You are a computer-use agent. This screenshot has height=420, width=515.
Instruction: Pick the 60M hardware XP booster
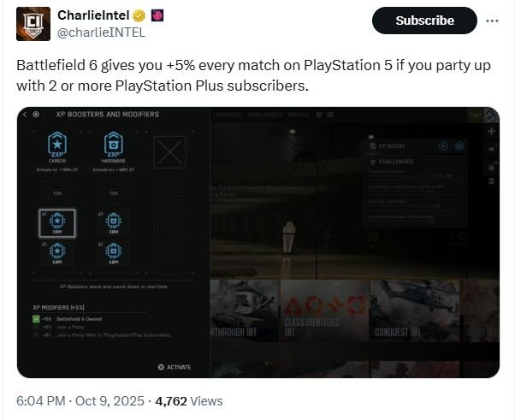112,253
